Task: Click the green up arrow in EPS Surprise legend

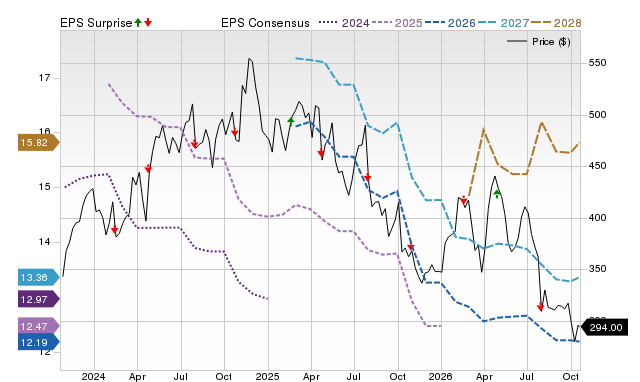Action: click(x=138, y=22)
